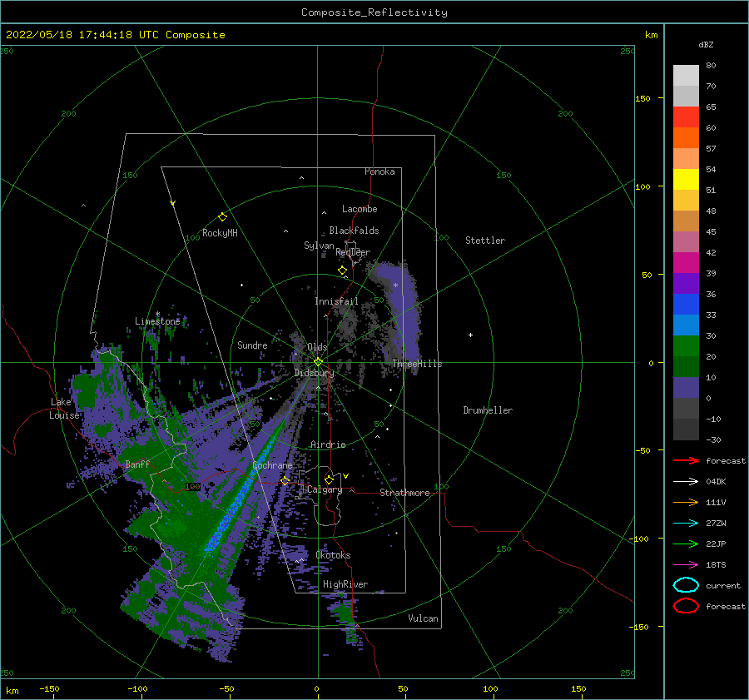Click the yellow diamond marker by RockyMH
Viewport: 749px width, 700px height.
[222, 217]
